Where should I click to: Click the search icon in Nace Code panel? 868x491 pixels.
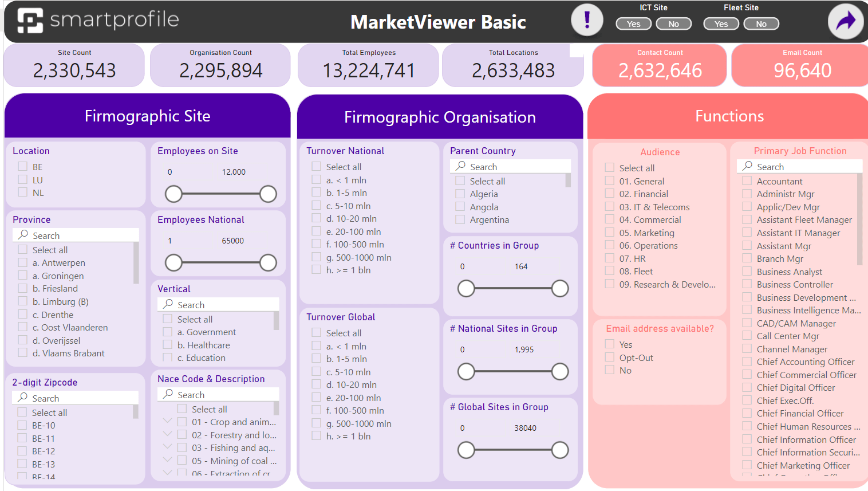(168, 394)
